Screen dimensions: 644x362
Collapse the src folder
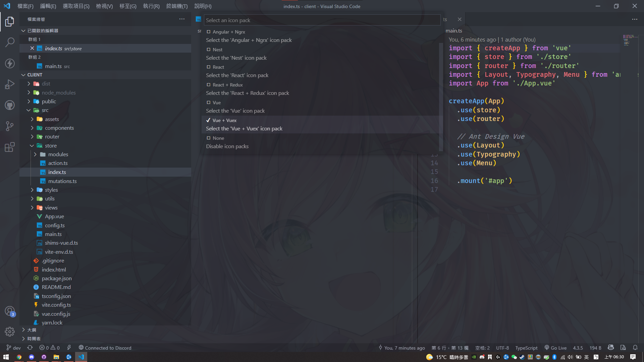click(x=29, y=110)
